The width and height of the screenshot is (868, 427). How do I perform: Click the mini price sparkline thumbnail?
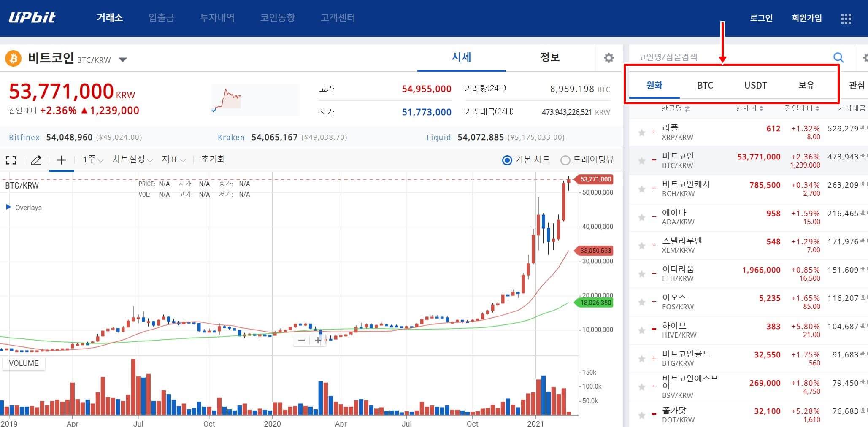coord(255,100)
